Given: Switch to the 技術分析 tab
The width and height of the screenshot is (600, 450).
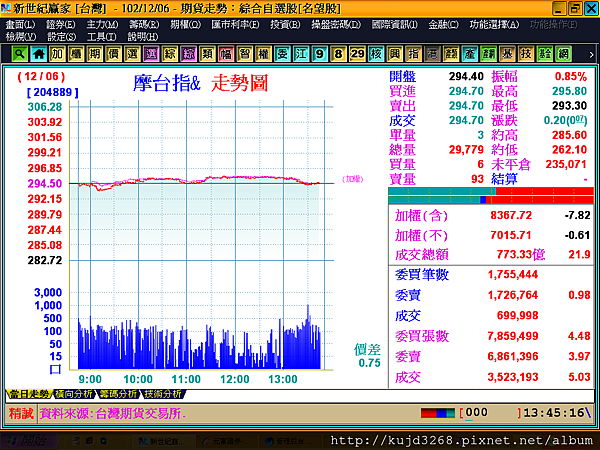Looking at the screenshot, I should (x=163, y=394).
